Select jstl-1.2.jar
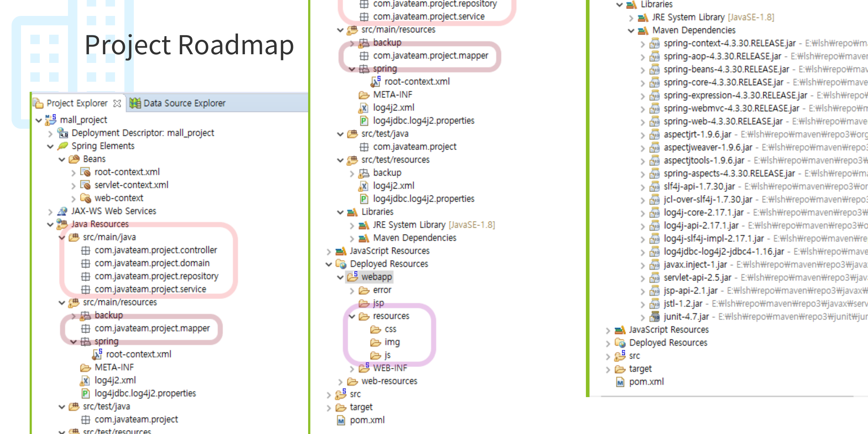Image resolution: width=868 pixels, height=434 pixels. pyautogui.click(x=683, y=303)
